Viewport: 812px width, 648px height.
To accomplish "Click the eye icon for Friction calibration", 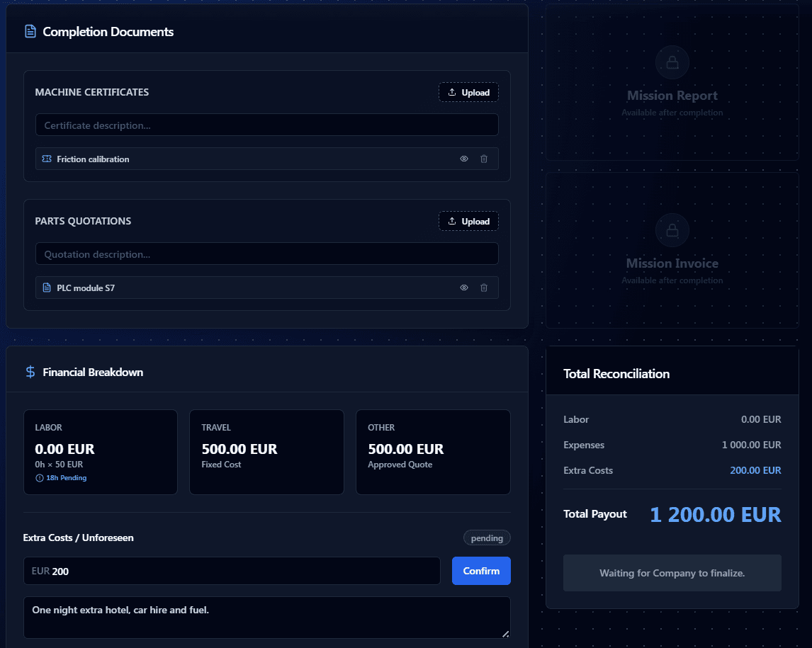I will point(464,159).
